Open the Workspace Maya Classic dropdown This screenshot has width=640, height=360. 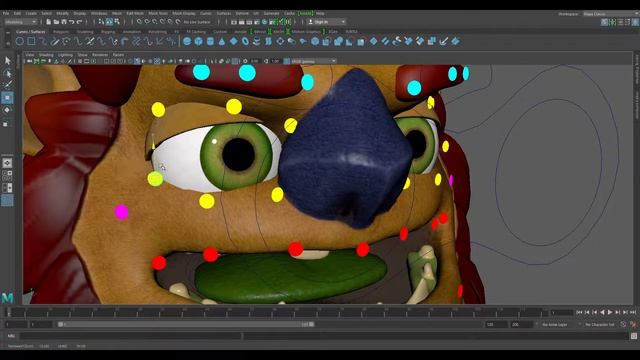[x=610, y=13]
